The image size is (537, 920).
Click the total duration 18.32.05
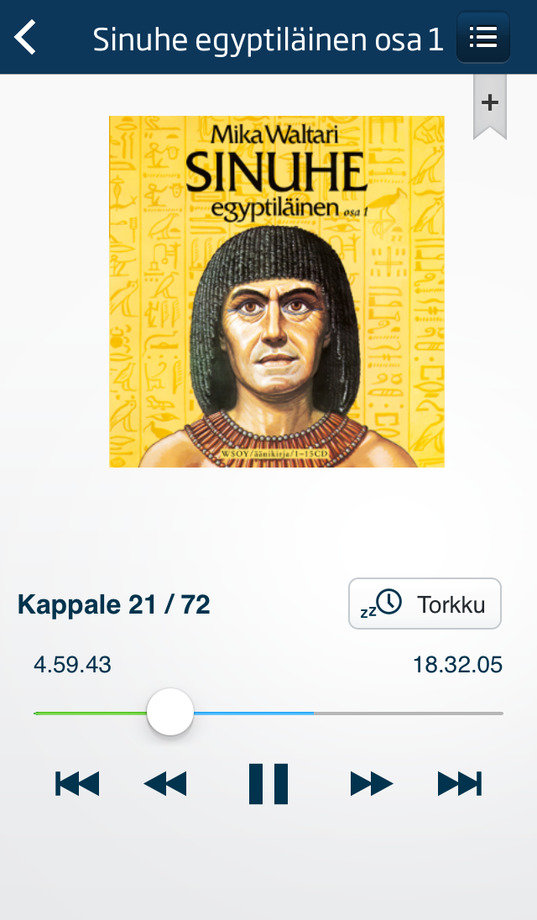pyautogui.click(x=458, y=665)
